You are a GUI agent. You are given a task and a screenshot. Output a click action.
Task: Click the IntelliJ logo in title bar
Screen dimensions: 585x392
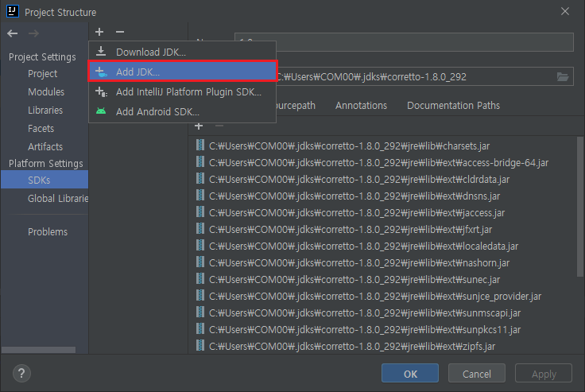click(x=12, y=11)
